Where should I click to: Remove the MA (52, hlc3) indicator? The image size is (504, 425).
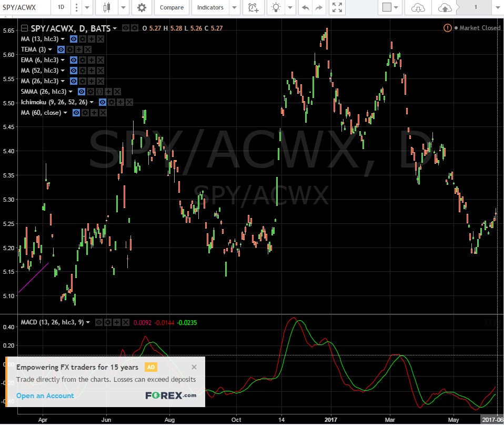[x=100, y=71]
